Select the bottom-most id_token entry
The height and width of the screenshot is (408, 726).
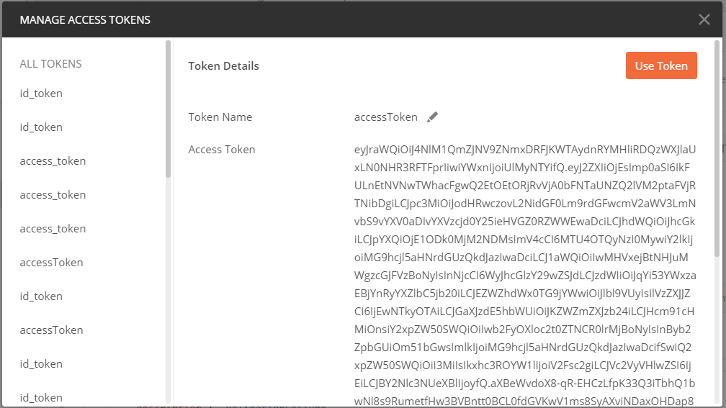(x=41, y=397)
